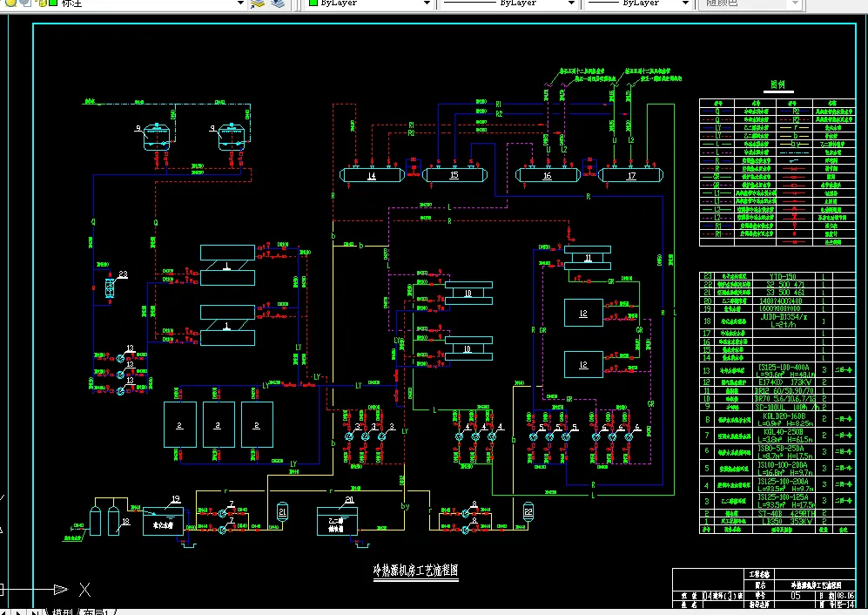Click the layer previous stack icon
The width and height of the screenshot is (868, 615).
[278, 3]
